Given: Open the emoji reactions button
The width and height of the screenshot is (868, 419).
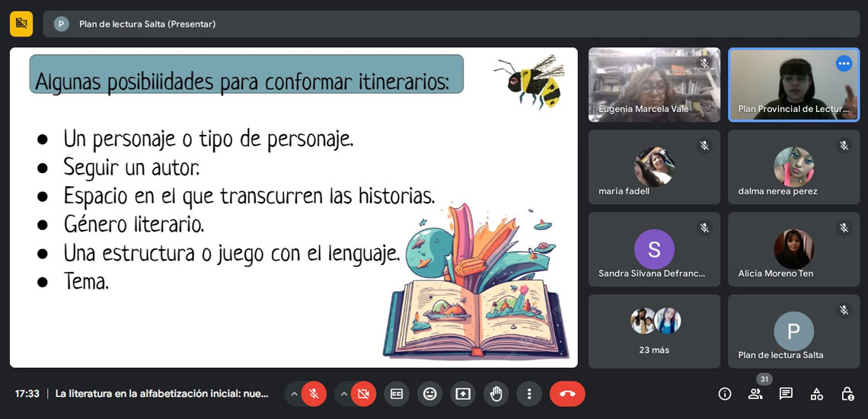Looking at the screenshot, I should pyautogui.click(x=429, y=394).
